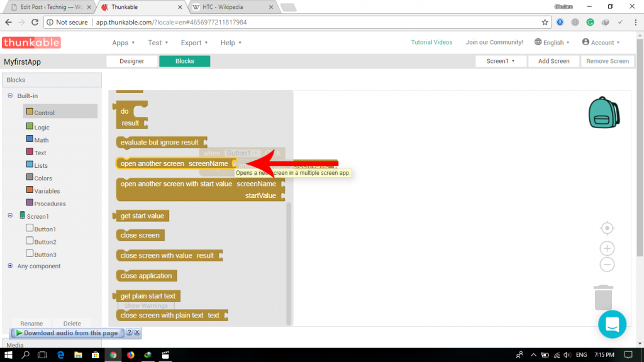Open Windows Start menu
The height and width of the screenshot is (362, 644).
click(8, 355)
